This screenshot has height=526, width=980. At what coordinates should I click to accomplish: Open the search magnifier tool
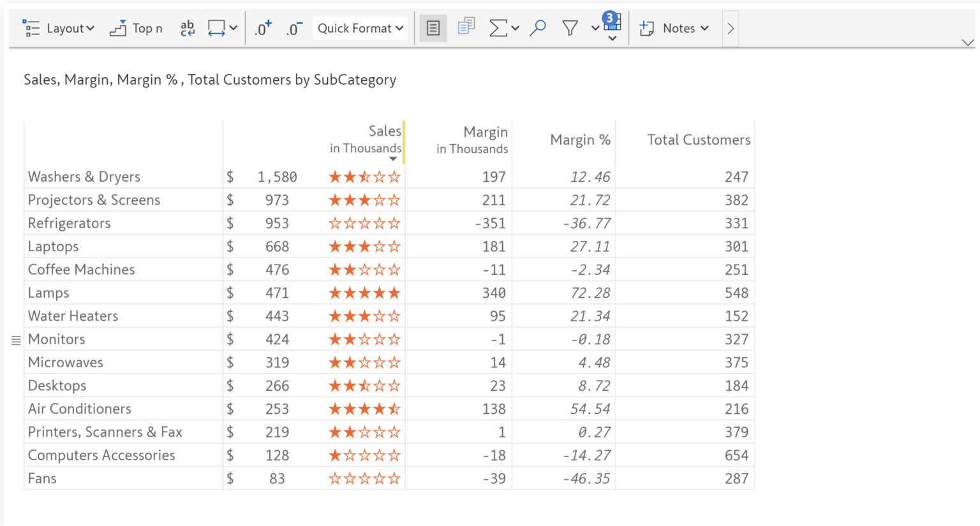537,27
